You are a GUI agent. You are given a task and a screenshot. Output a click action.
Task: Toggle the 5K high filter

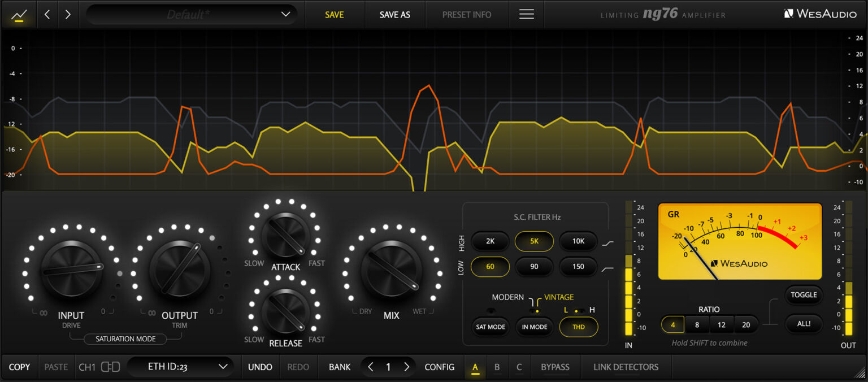tap(534, 241)
